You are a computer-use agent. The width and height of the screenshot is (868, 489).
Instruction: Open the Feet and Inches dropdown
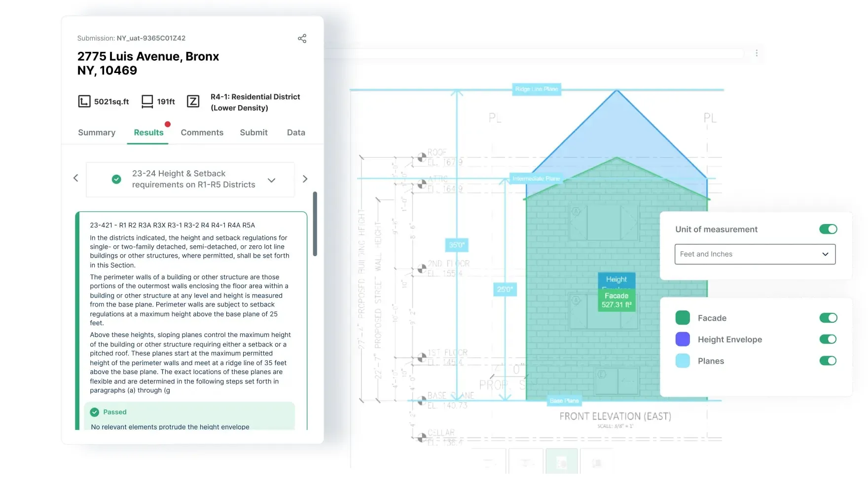[x=755, y=254]
